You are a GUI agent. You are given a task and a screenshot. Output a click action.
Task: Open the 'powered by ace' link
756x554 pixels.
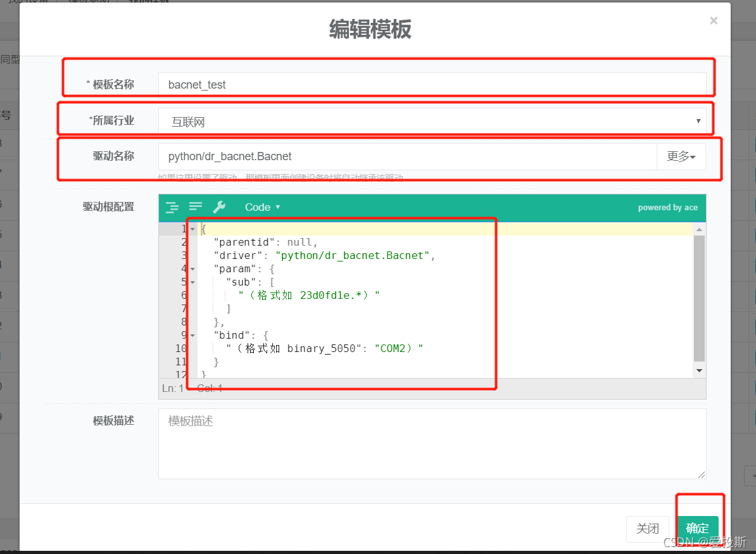667,208
